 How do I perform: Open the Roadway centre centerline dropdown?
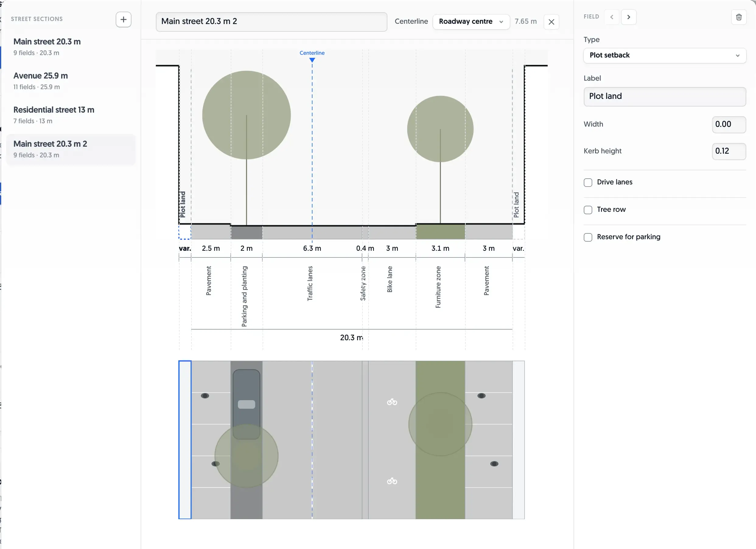471,22
